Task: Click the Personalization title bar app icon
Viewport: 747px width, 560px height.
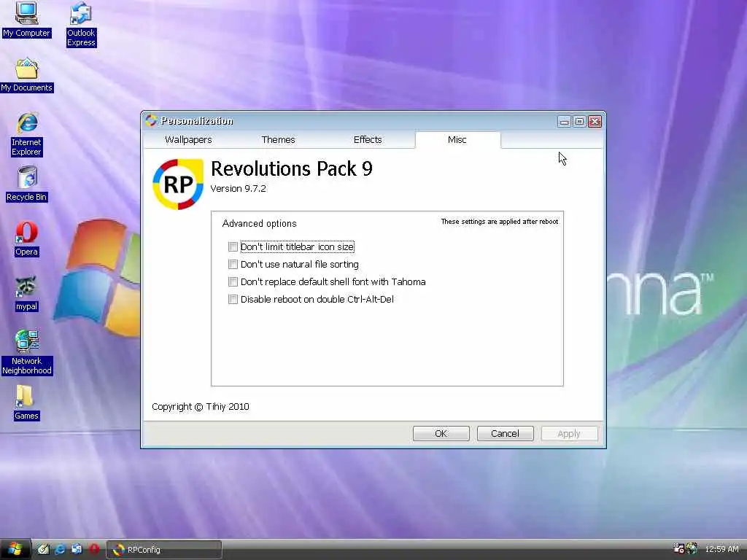Action: [x=151, y=120]
